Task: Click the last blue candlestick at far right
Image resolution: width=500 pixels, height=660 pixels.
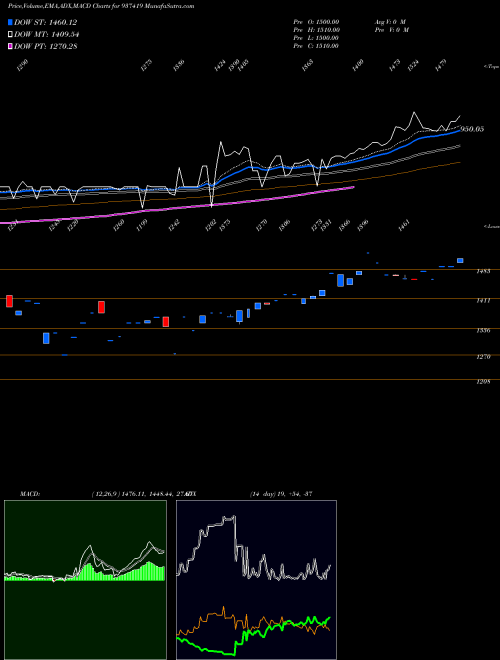Action: [460, 261]
